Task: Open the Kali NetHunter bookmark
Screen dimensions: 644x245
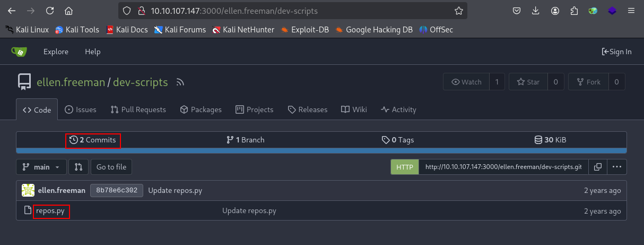Action: coord(243,30)
